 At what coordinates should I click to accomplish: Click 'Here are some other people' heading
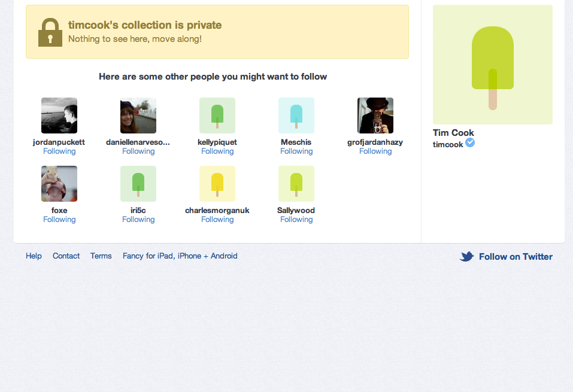pyautogui.click(x=213, y=77)
